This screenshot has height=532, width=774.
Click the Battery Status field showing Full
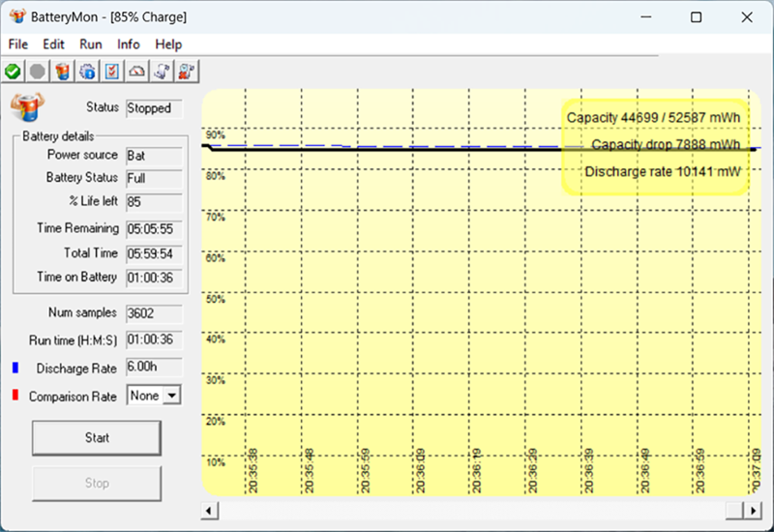pos(154,179)
